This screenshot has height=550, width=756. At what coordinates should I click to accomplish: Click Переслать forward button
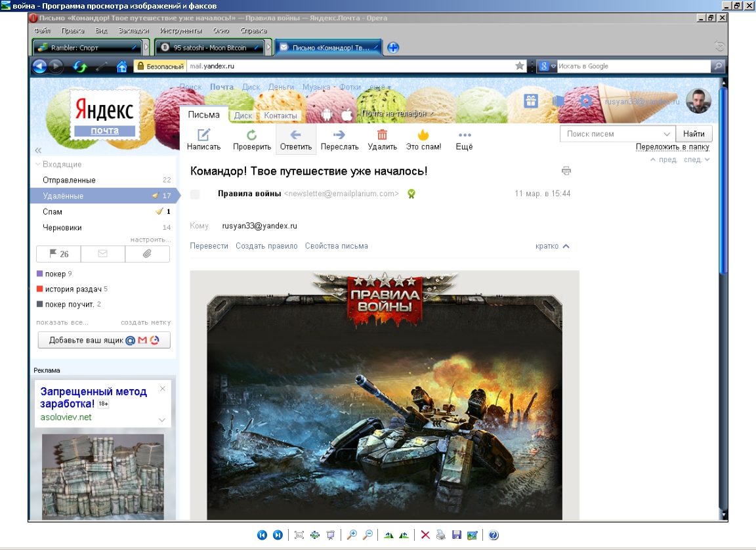point(339,140)
